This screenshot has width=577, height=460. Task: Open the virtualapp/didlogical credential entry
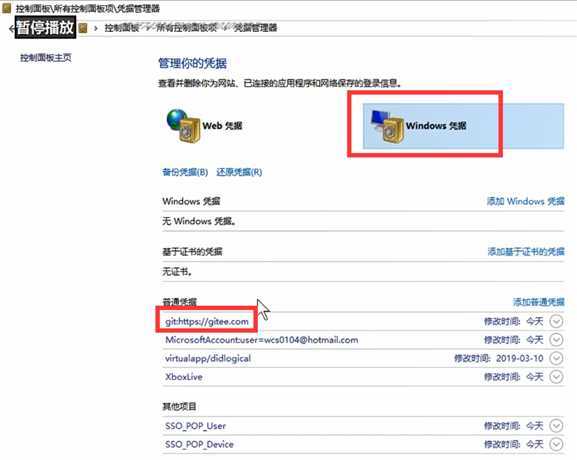point(208,358)
